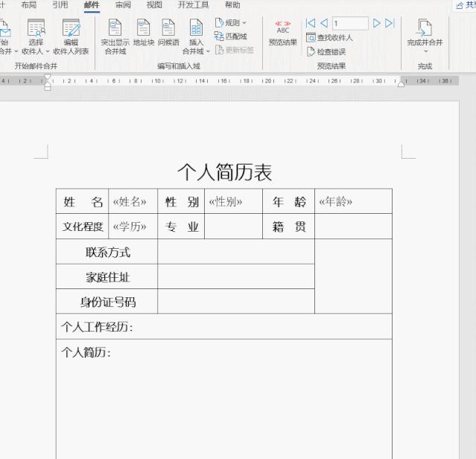Open the 引用 references tab

click(x=60, y=5)
